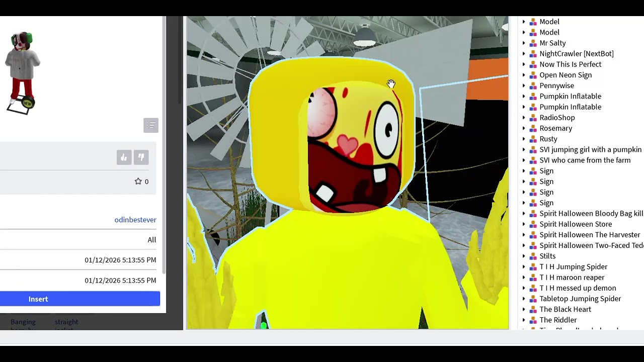Toggle the thumbs up rating

124,157
